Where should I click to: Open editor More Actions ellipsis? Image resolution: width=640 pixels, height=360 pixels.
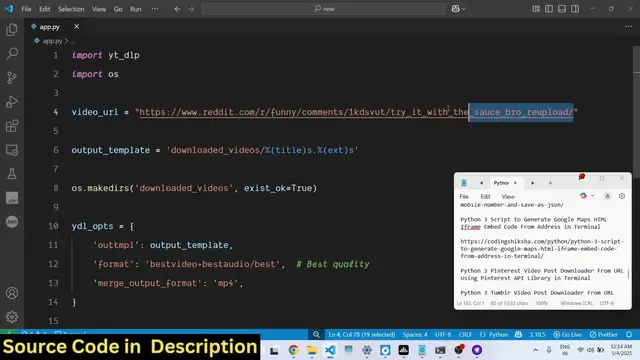(x=628, y=27)
